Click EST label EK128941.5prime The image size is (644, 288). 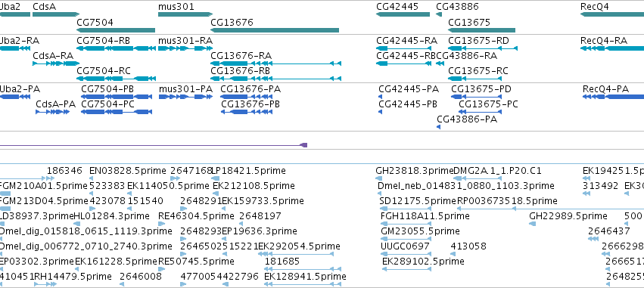point(305,277)
